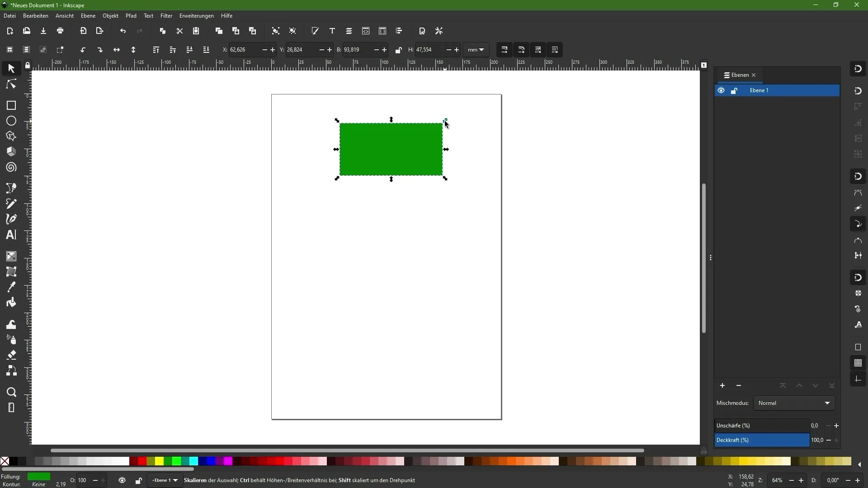Open the Pfad menu
Image resolution: width=868 pixels, height=488 pixels.
click(x=131, y=16)
